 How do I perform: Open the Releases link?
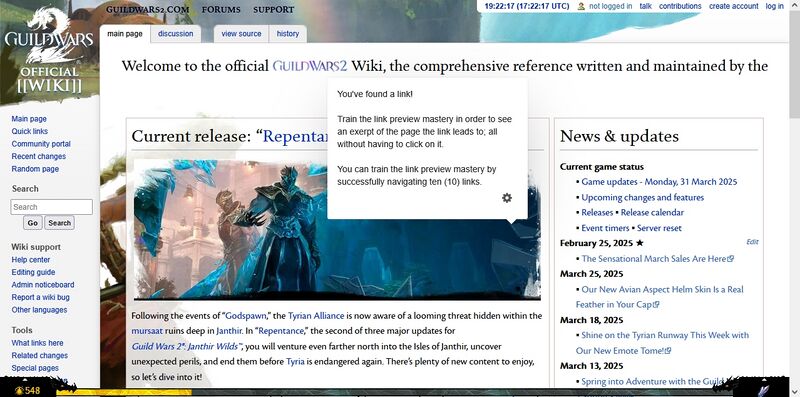pyautogui.click(x=597, y=212)
